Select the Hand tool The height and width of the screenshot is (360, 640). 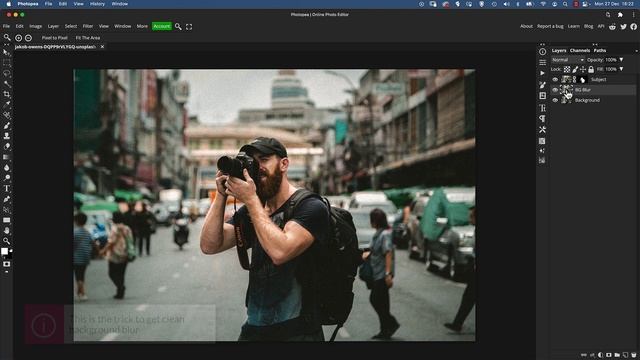pyautogui.click(x=6, y=231)
